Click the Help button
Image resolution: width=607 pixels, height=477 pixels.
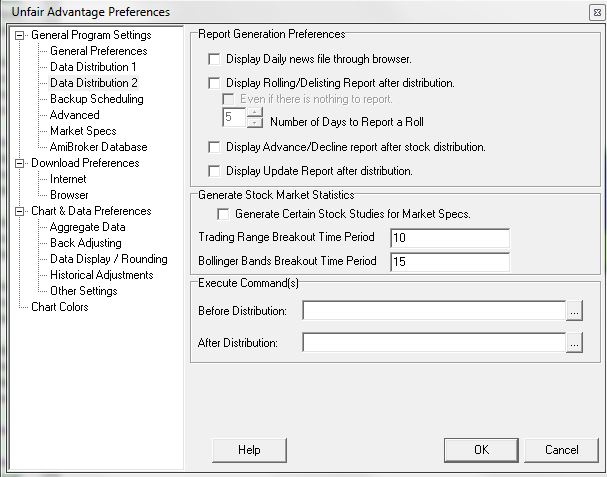tap(249, 450)
